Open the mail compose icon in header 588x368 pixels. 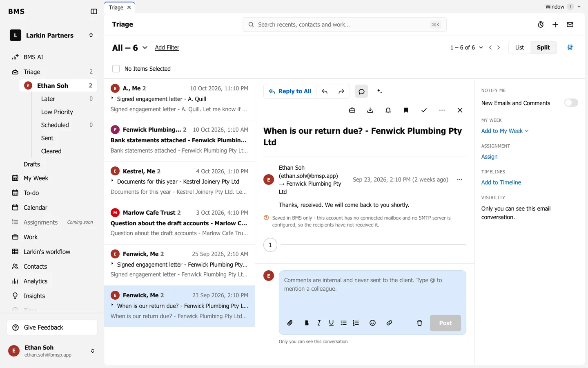570,25
